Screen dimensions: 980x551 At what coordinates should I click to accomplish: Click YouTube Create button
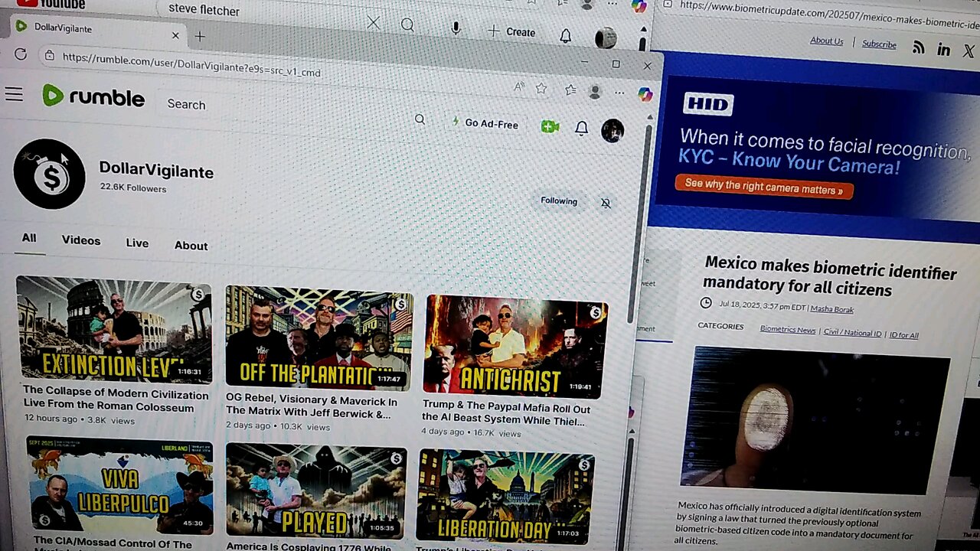point(511,32)
